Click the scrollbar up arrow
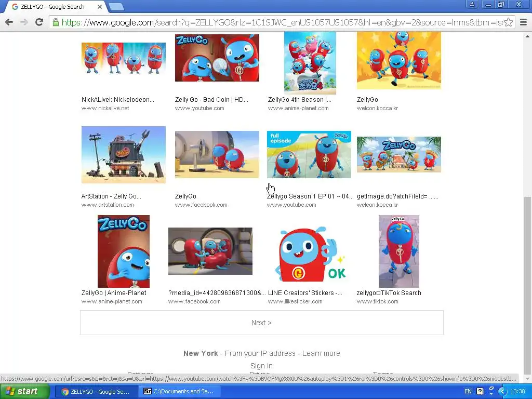This screenshot has height=399, width=532. click(528, 36)
